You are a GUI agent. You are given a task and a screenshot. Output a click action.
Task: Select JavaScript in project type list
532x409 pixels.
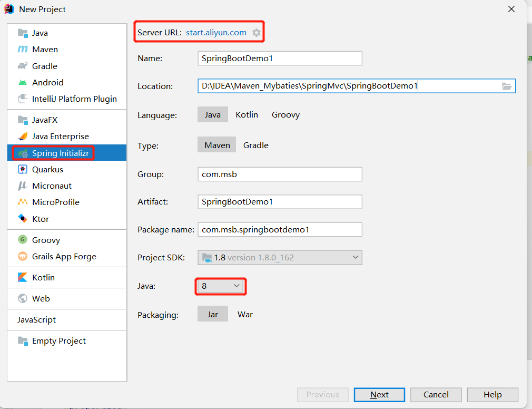[67, 319]
